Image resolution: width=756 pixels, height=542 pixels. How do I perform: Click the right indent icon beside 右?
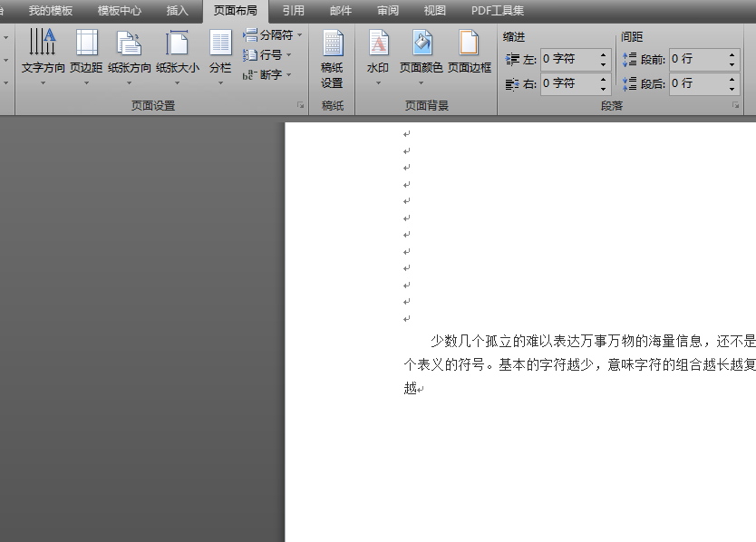click(x=512, y=84)
